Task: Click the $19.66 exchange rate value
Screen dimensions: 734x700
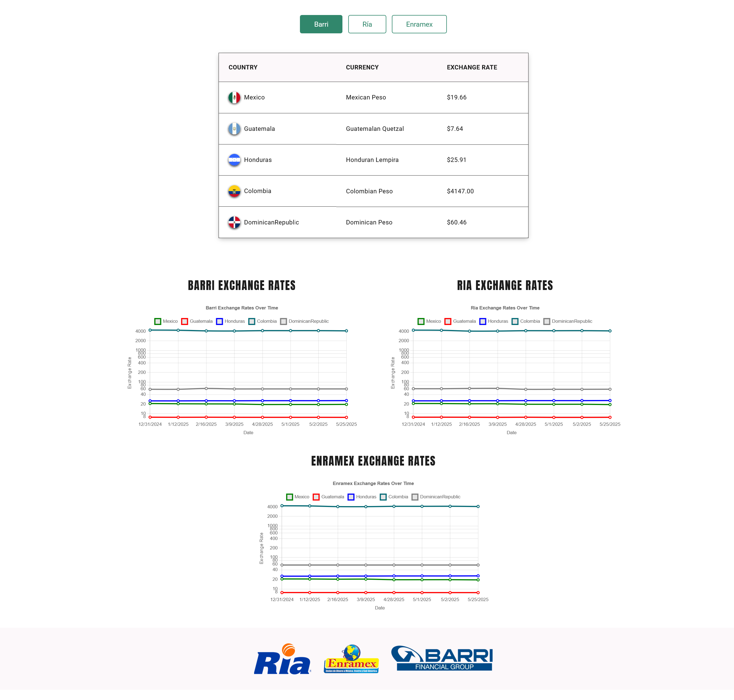Action: [457, 97]
